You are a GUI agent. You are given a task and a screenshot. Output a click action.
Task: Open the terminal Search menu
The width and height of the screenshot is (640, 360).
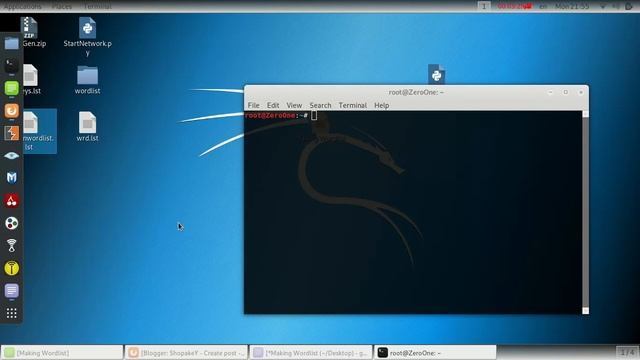pyautogui.click(x=320, y=105)
